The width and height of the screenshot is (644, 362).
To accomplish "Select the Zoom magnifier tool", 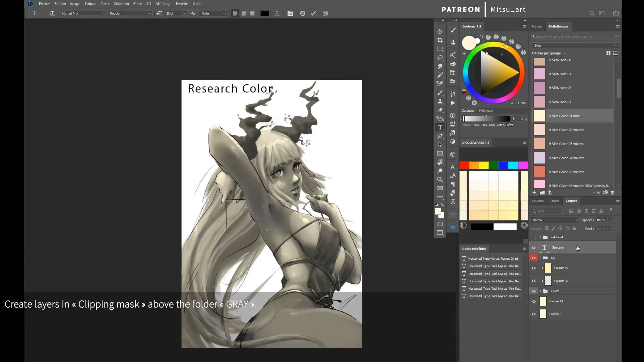I will [x=440, y=180].
